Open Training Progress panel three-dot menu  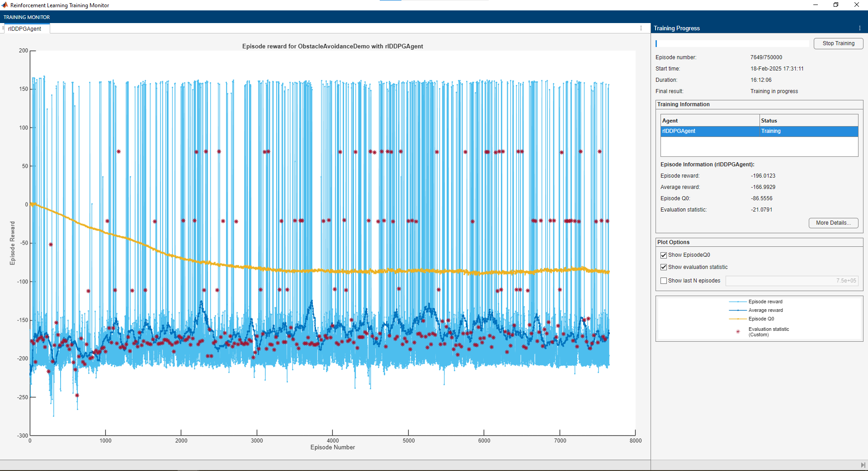tap(859, 28)
